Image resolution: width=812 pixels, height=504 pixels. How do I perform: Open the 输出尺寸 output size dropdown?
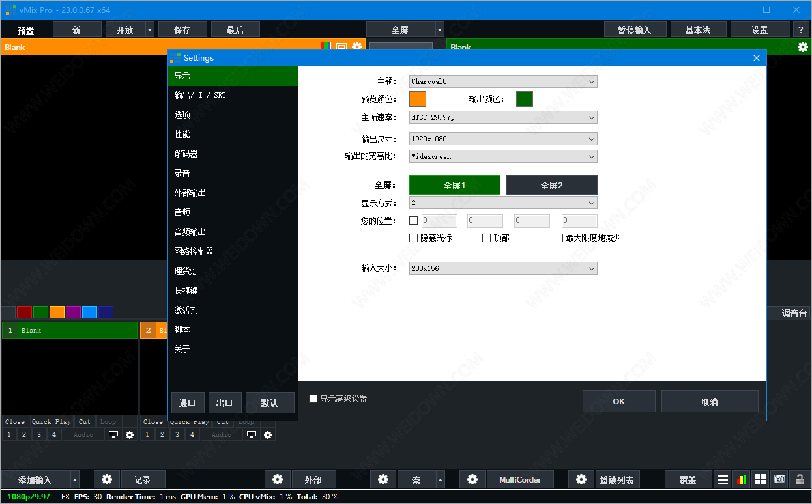coord(503,139)
